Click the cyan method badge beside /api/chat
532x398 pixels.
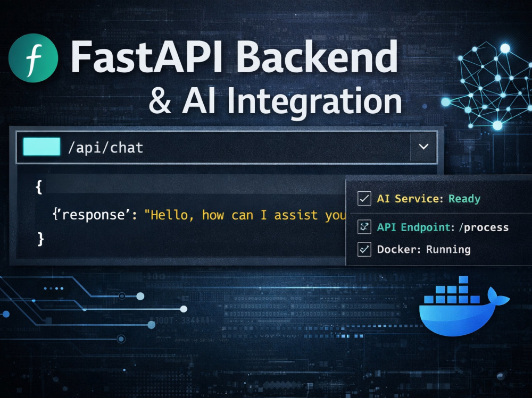[x=41, y=147]
